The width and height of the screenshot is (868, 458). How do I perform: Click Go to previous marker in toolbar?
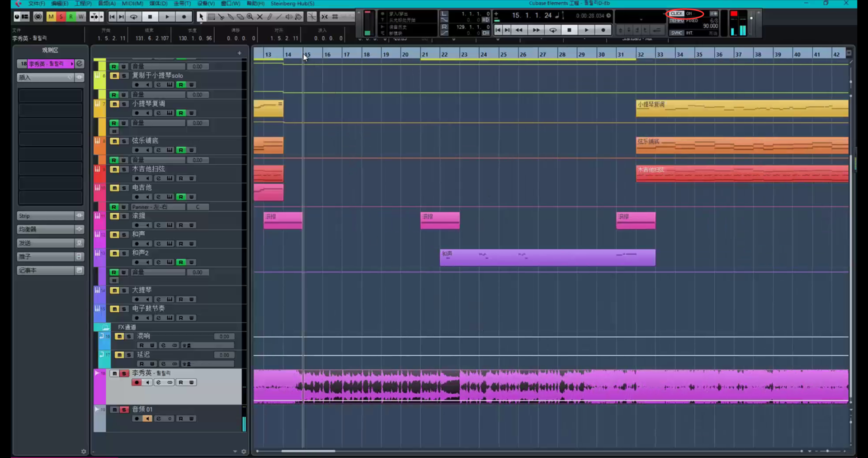point(112,17)
